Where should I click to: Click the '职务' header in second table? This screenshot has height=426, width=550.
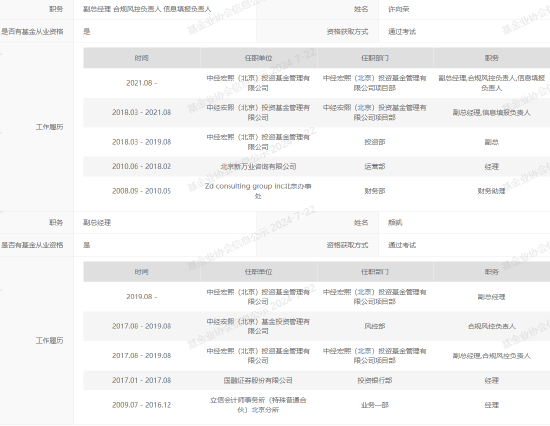tap(491, 272)
